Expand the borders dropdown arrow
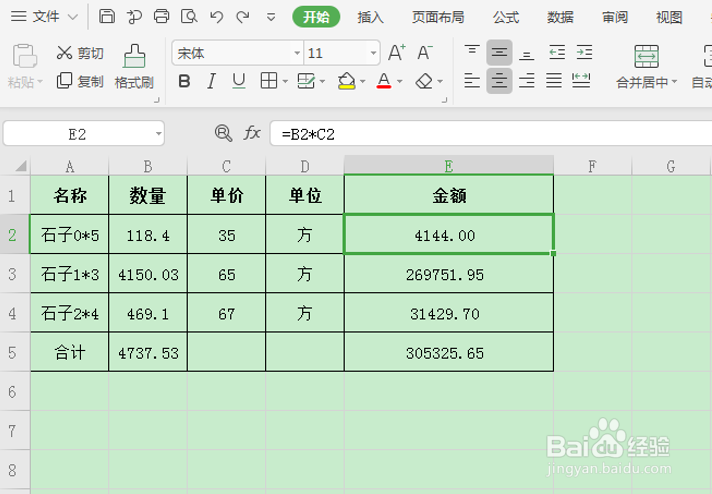Viewport: 712px width, 494px height. point(285,82)
